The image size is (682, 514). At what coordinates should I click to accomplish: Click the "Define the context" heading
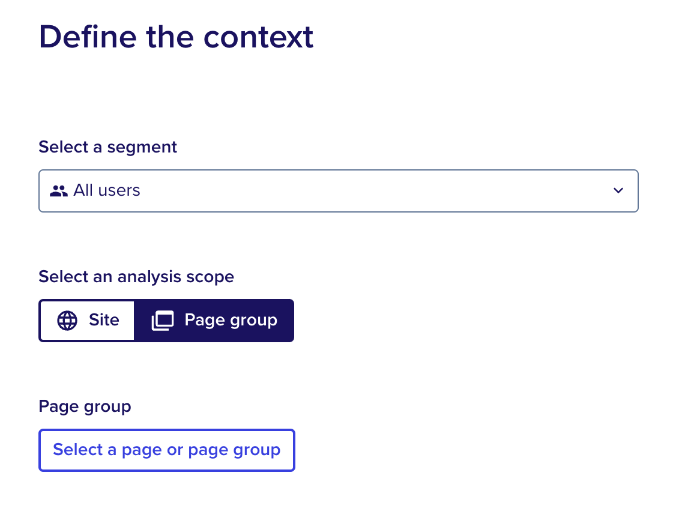176,37
